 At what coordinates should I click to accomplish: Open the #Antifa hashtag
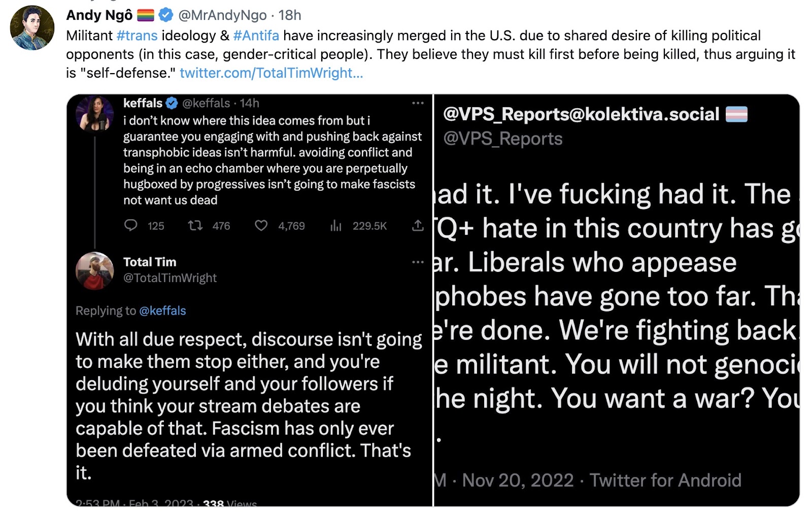click(256, 36)
